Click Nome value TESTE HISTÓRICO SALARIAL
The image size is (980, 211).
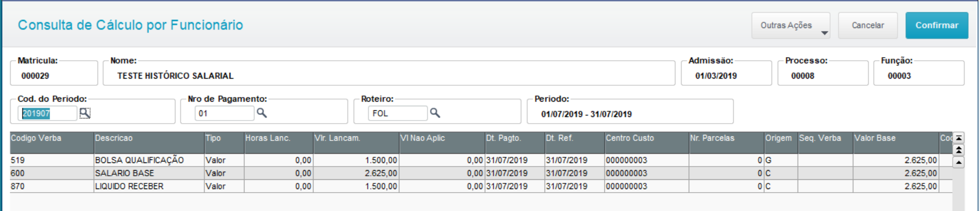(175, 76)
